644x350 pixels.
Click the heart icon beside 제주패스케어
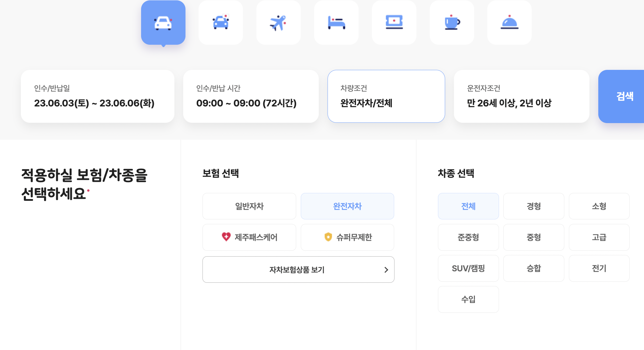(x=226, y=237)
